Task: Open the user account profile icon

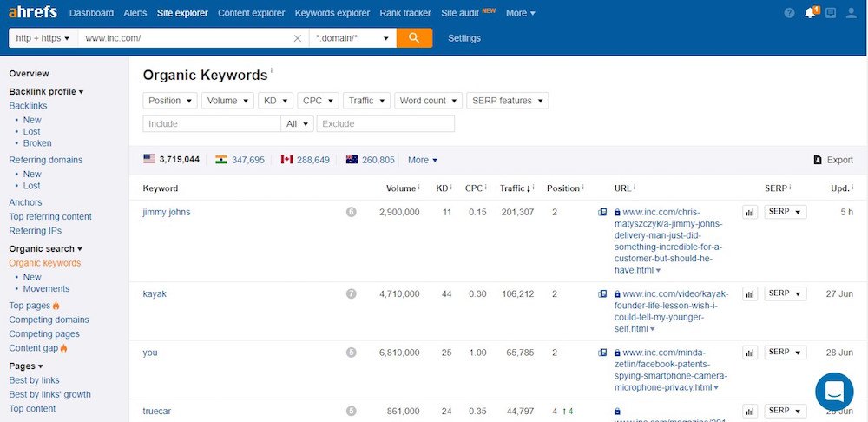Action: point(851,13)
